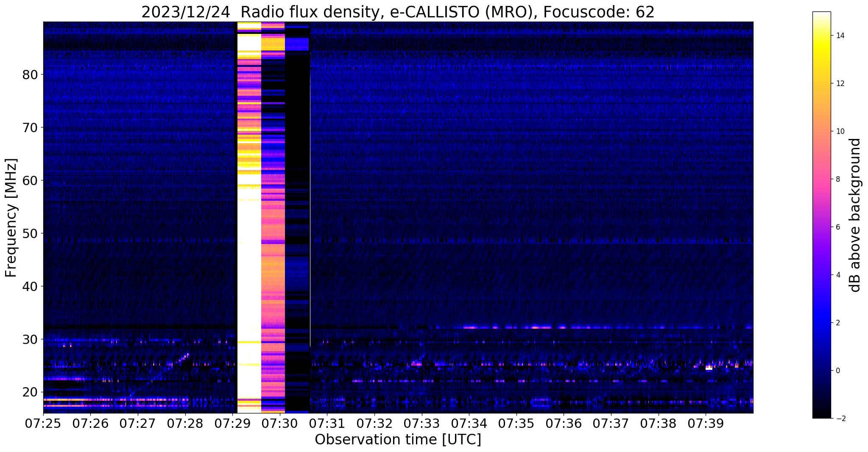
Task: Click the black dropout column after 07:30
Action: (297, 217)
